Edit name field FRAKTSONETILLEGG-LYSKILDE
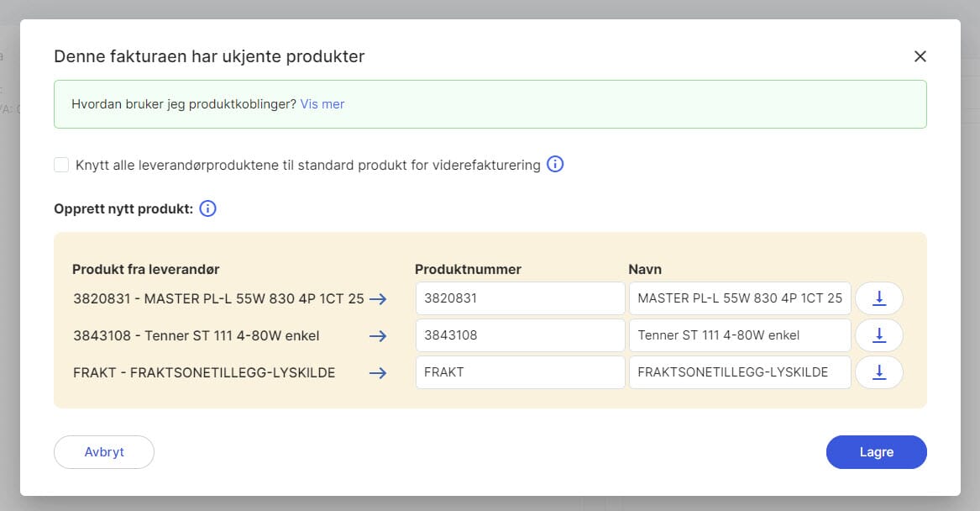 (x=739, y=372)
